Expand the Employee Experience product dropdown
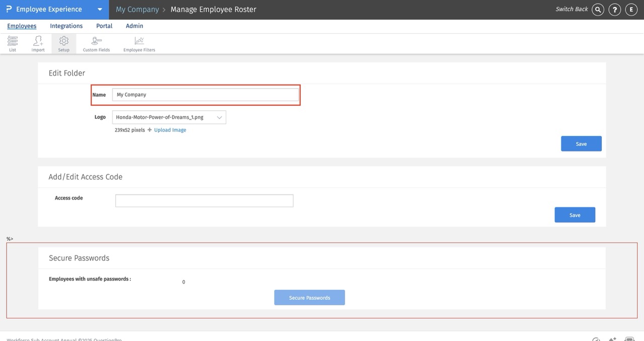The width and height of the screenshot is (644, 341). (x=100, y=10)
